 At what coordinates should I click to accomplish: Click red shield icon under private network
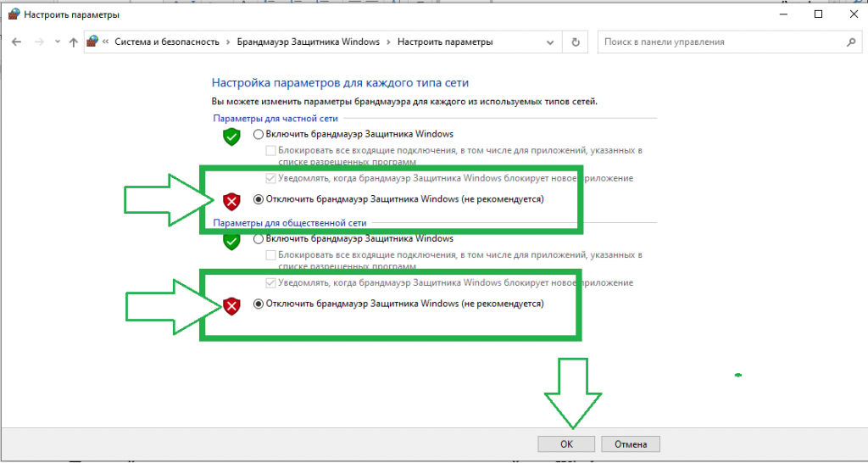pyautogui.click(x=231, y=201)
